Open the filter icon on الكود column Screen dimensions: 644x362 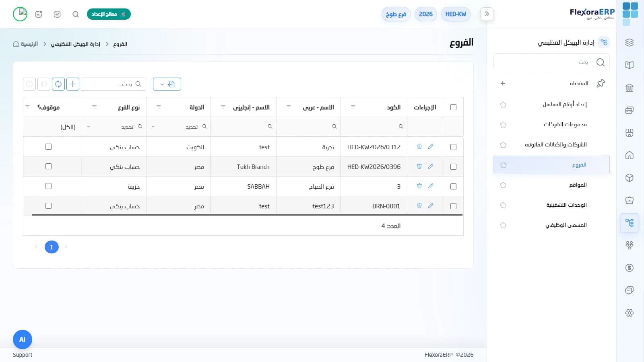[x=353, y=107]
